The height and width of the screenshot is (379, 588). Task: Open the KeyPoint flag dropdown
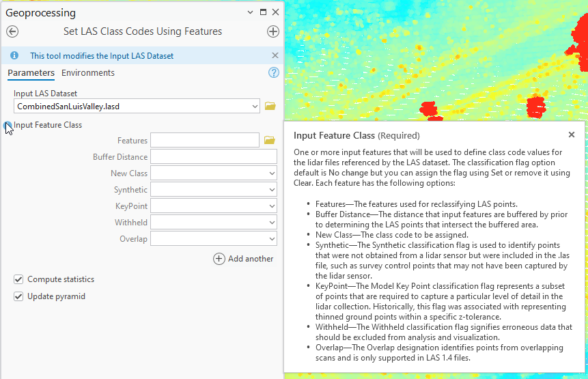click(x=272, y=206)
